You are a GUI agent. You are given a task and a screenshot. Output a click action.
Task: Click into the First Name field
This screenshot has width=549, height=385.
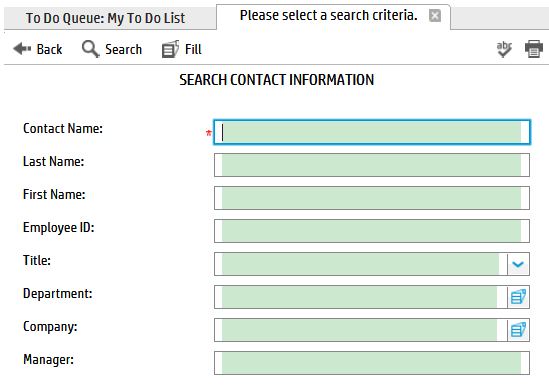(372, 198)
